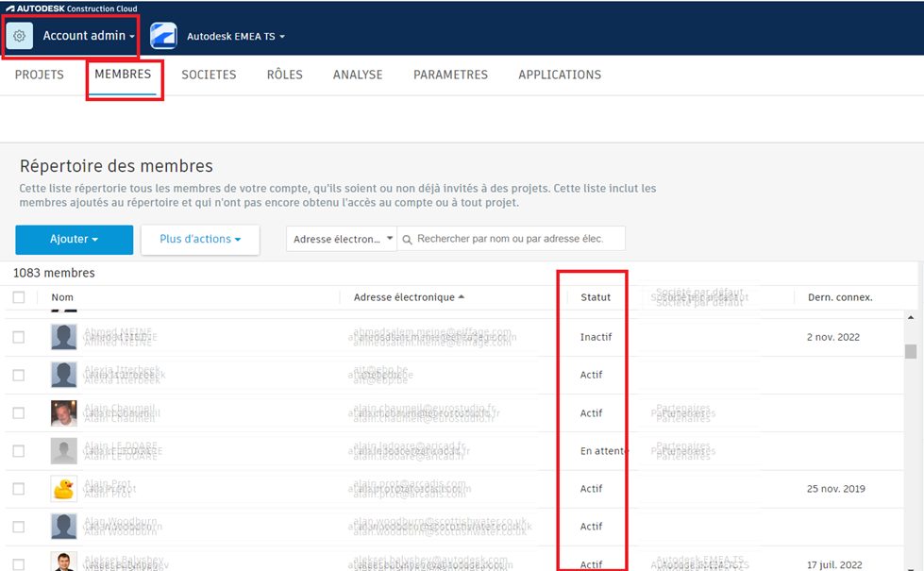Viewport: 924px width, 571px height.
Task: Click the 1083 membres count label
Action: tap(54, 273)
